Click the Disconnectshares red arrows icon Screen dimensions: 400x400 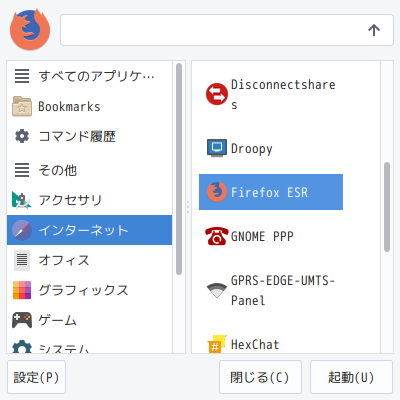tap(217, 94)
